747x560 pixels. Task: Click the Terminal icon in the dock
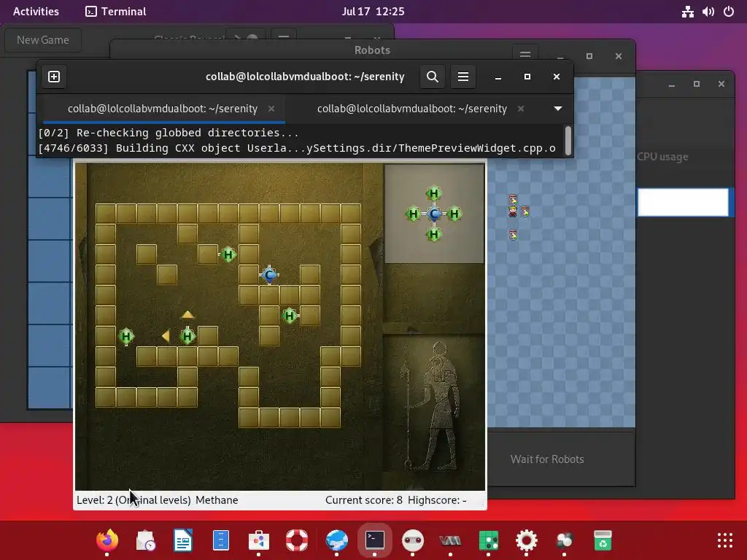(x=375, y=540)
